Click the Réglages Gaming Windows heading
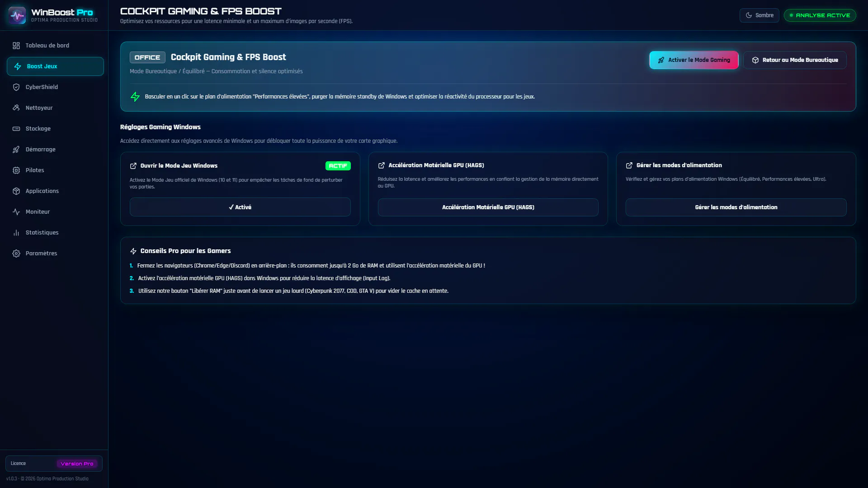Image resolution: width=868 pixels, height=488 pixels. (x=160, y=127)
